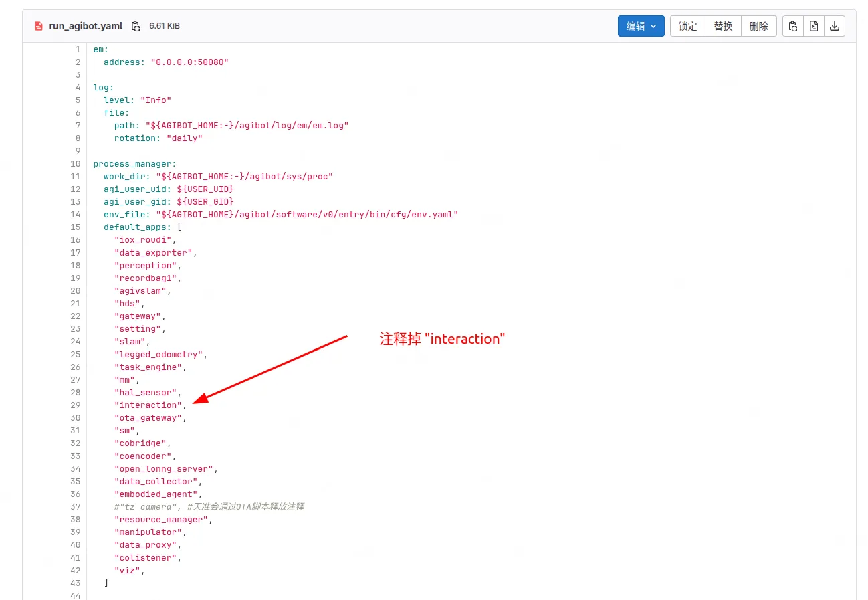The width and height of the screenshot is (868, 600).
Task: Click the env_file env.yaml path value
Action: click(x=307, y=214)
